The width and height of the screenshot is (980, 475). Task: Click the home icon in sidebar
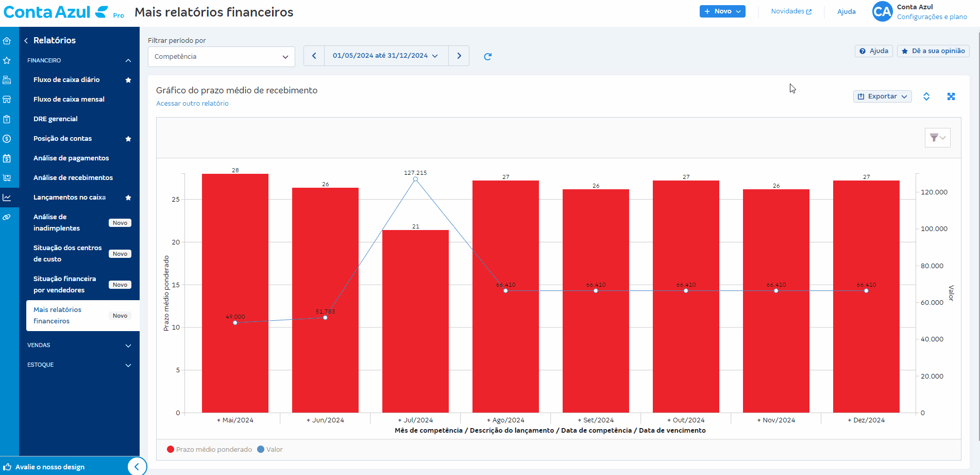7,41
